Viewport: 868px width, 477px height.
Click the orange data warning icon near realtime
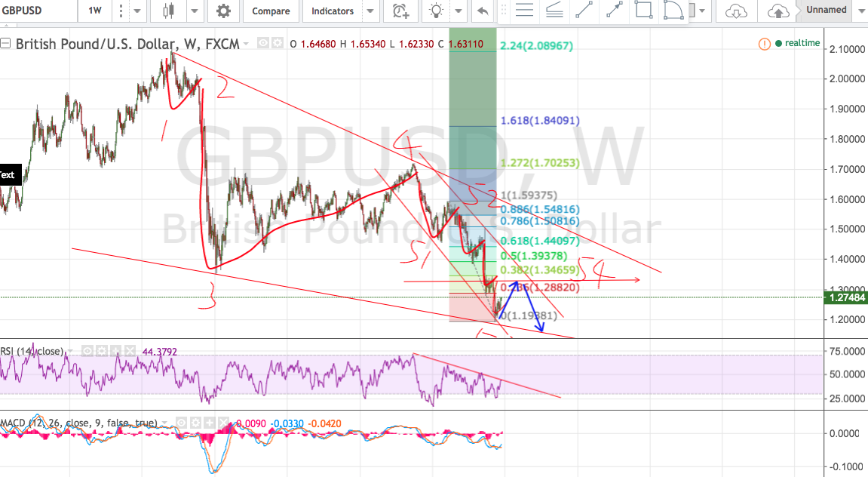pos(765,43)
